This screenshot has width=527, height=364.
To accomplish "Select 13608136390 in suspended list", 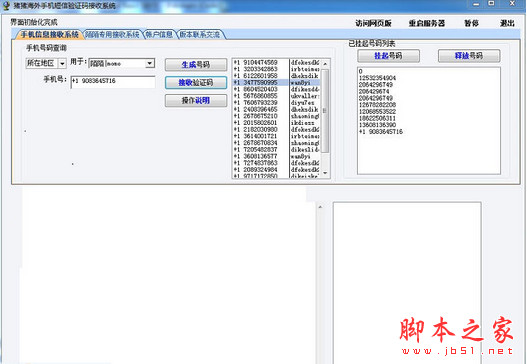I will [x=377, y=125].
